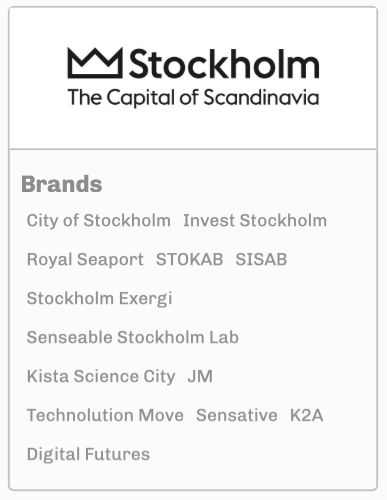Open the Royal Seaport brand link

pos(85,260)
